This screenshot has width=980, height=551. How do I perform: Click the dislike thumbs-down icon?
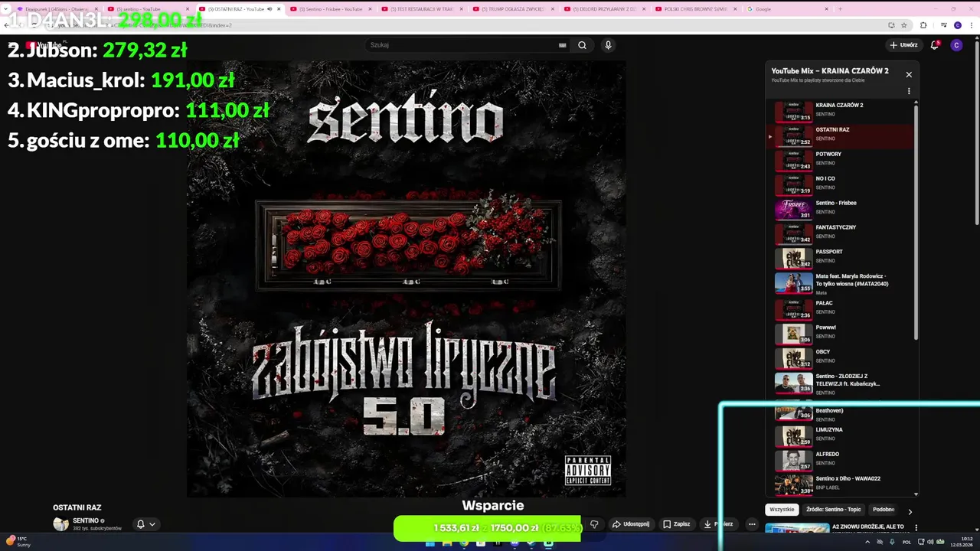click(594, 524)
